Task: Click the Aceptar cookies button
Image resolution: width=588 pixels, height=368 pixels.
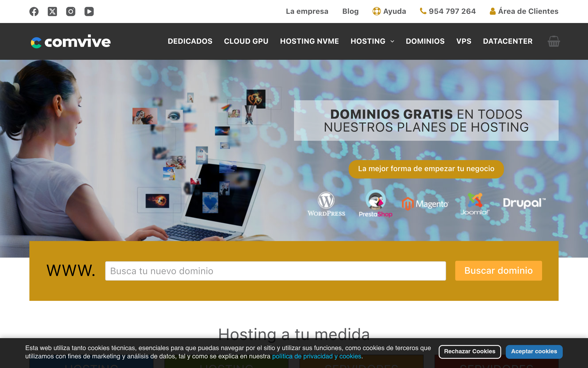Action: [x=534, y=351]
